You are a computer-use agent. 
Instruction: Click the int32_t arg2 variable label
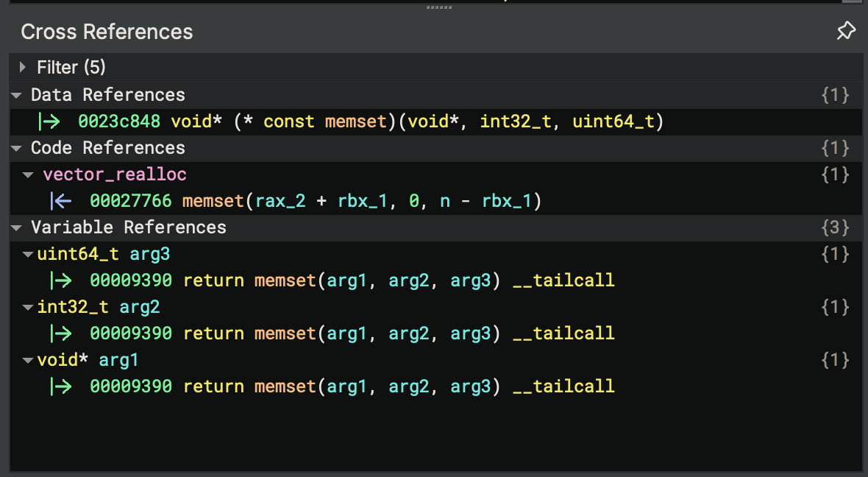pos(99,307)
